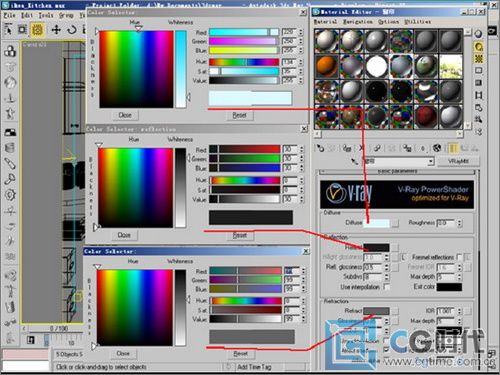The height and width of the screenshot is (375, 500).
Task: Click the L lock button beside Hilight glossiness
Action: coord(403,257)
